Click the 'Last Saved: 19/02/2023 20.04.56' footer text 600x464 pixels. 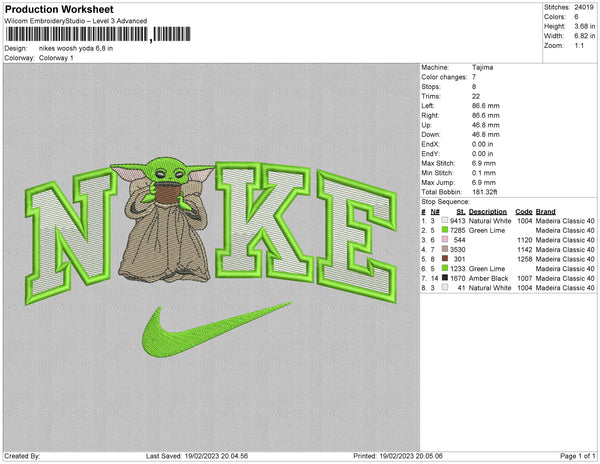(x=197, y=456)
